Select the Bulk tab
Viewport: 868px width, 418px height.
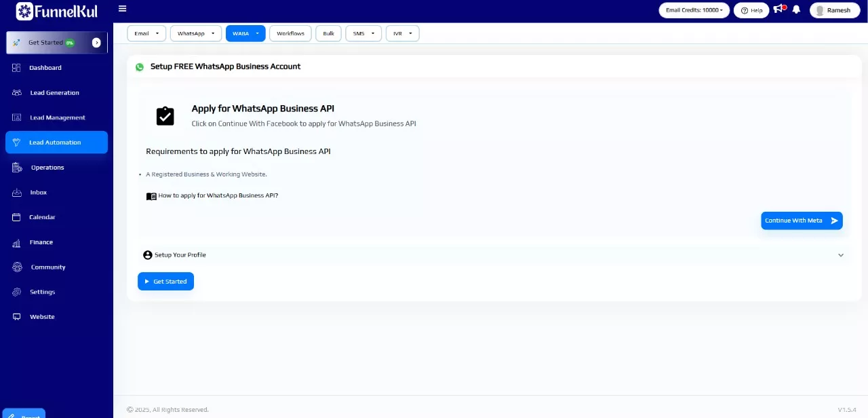[328, 33]
